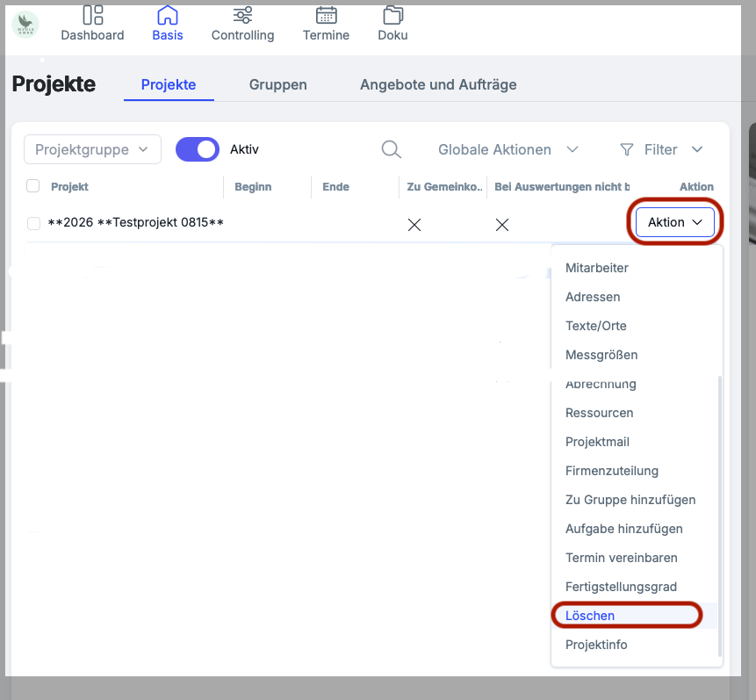Click the Filter funnel icon
The height and width of the screenshot is (700, 756).
[626, 149]
